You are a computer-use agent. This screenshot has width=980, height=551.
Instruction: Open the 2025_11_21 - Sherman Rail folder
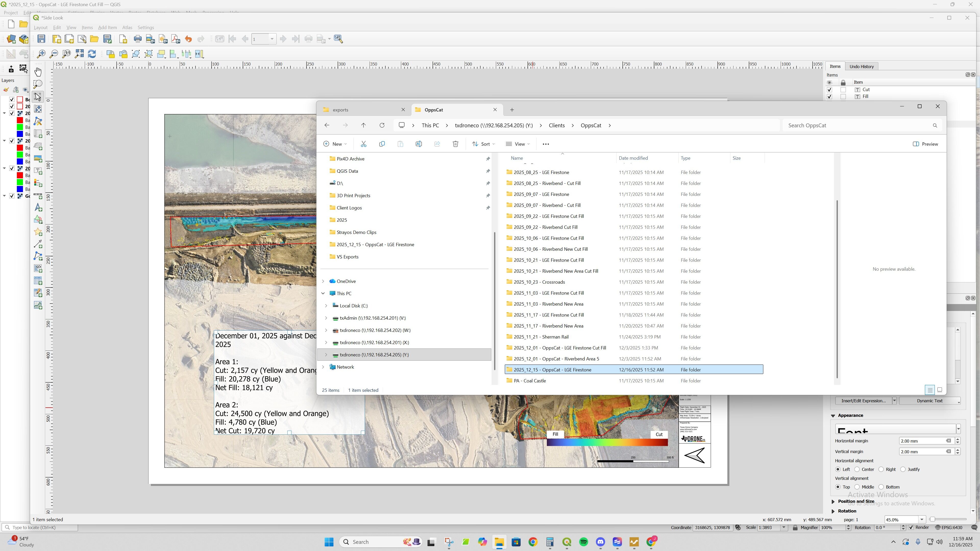coord(541,336)
